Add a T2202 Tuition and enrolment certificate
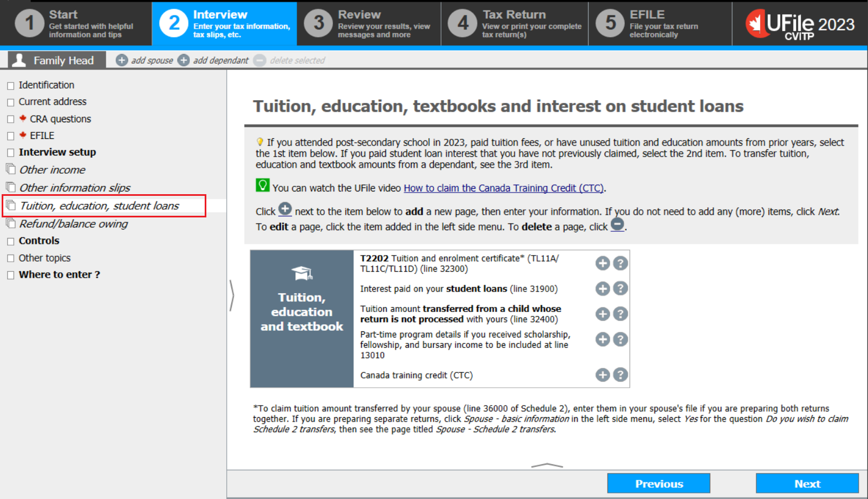868x499 pixels. tap(602, 263)
